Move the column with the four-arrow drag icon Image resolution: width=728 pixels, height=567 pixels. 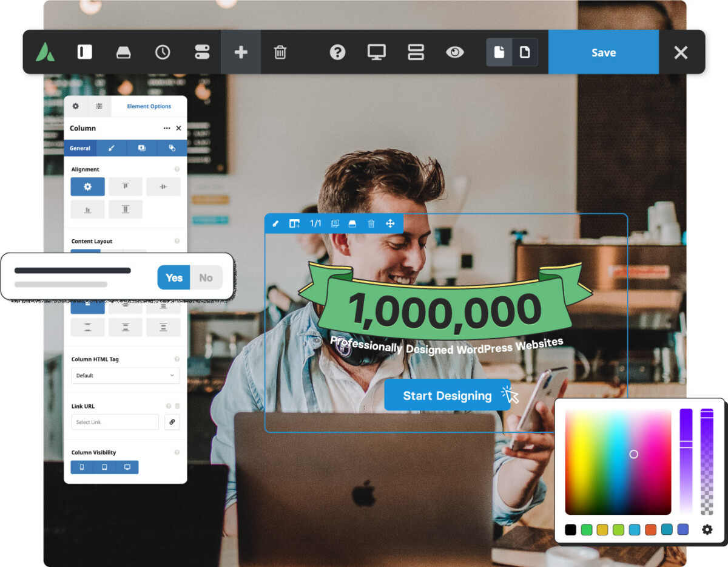[x=391, y=223]
